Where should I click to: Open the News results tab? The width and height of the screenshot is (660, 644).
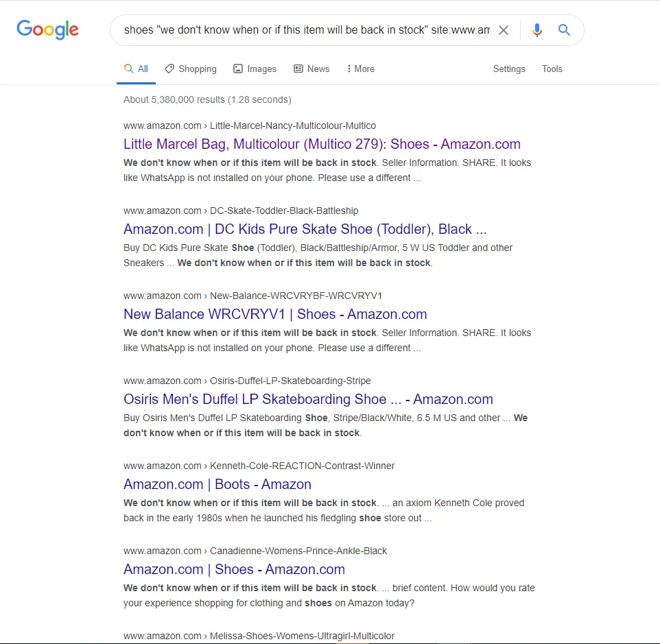tap(311, 69)
